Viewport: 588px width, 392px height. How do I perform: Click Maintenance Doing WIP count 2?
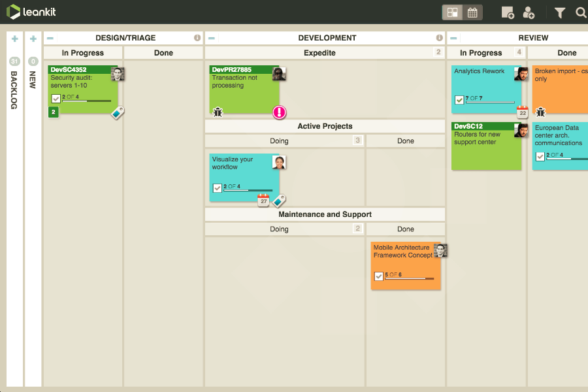pyautogui.click(x=358, y=229)
